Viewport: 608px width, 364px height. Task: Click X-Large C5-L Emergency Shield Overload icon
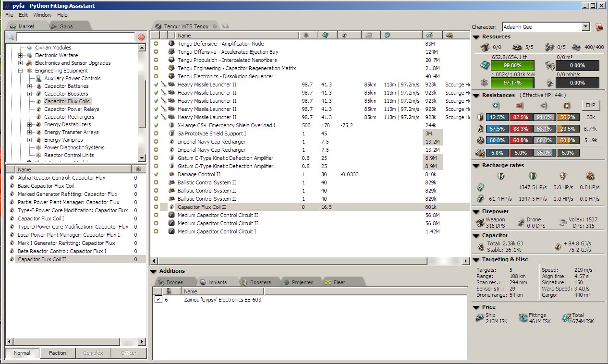point(171,125)
